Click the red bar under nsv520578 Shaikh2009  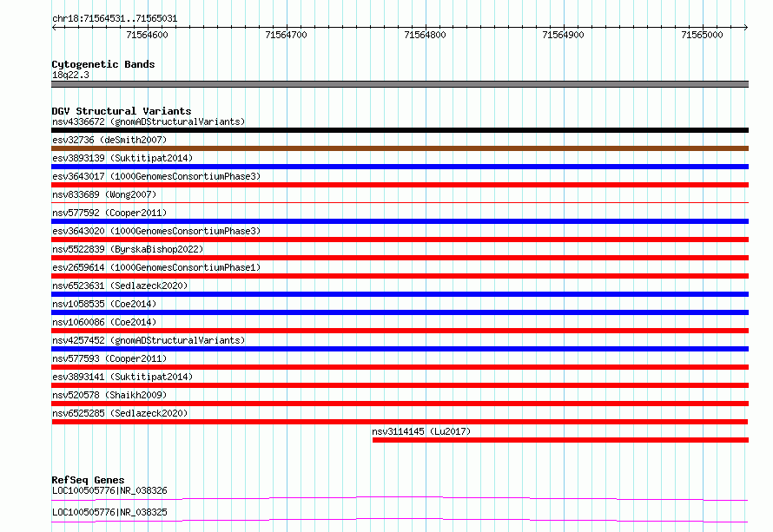(400, 404)
